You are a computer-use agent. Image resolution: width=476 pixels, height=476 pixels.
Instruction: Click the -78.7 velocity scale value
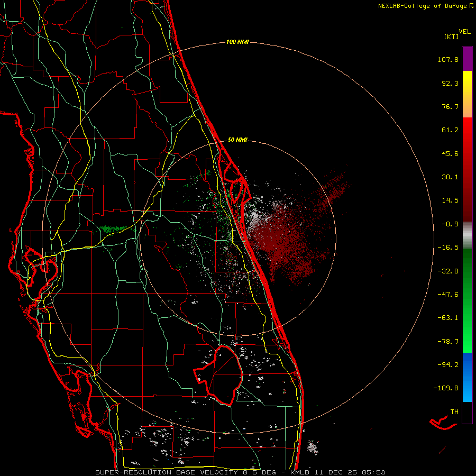click(448, 342)
